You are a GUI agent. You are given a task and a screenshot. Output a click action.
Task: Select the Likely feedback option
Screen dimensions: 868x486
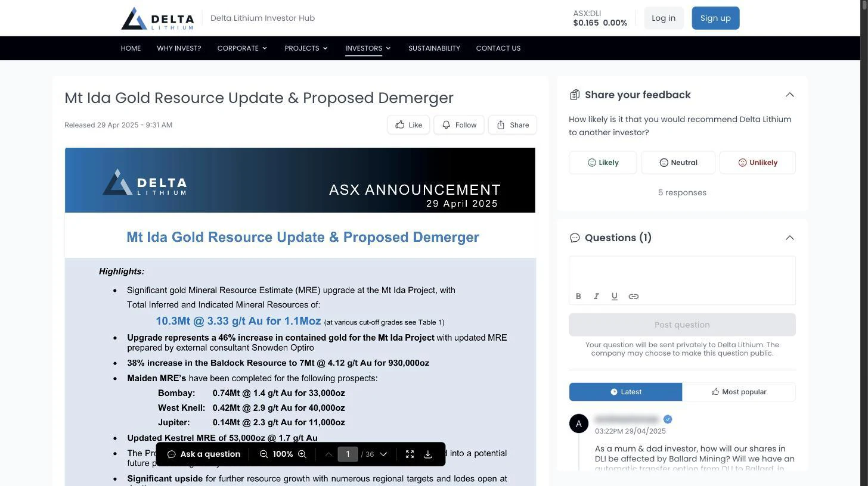[603, 163]
